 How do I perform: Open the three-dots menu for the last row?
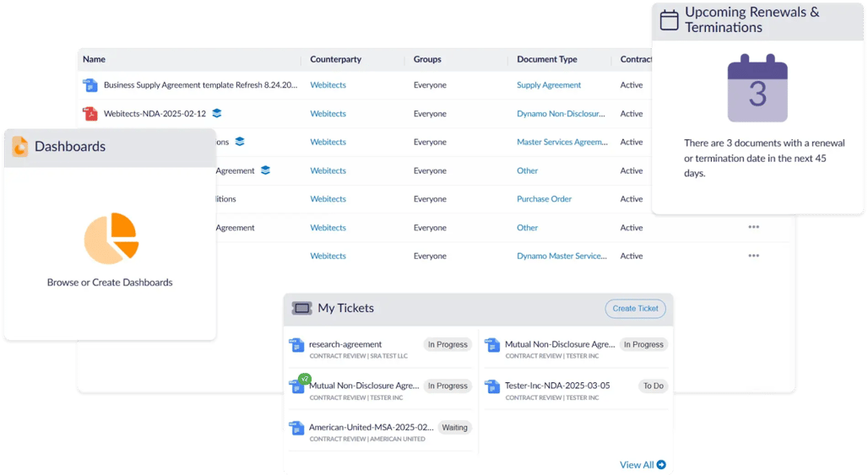(x=753, y=256)
